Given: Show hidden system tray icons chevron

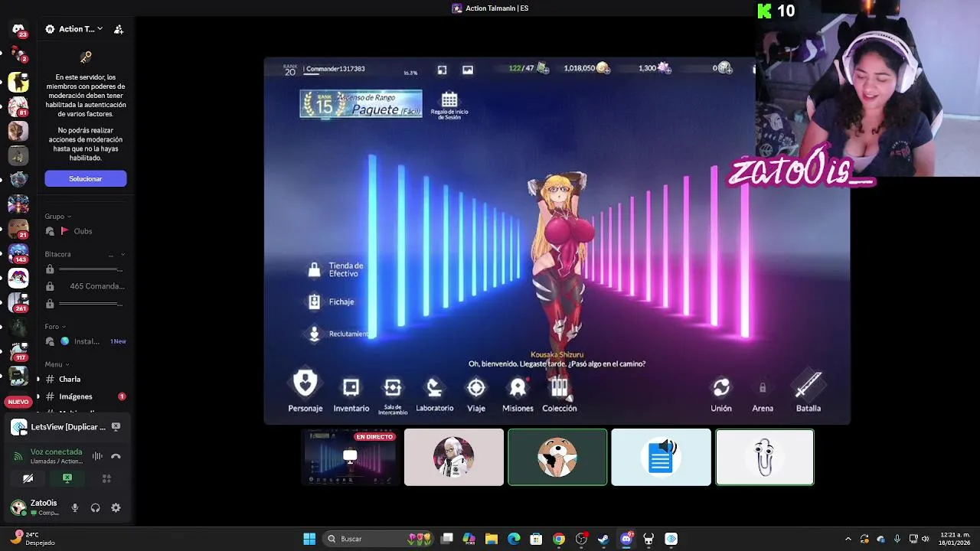Looking at the screenshot, I should [848, 539].
